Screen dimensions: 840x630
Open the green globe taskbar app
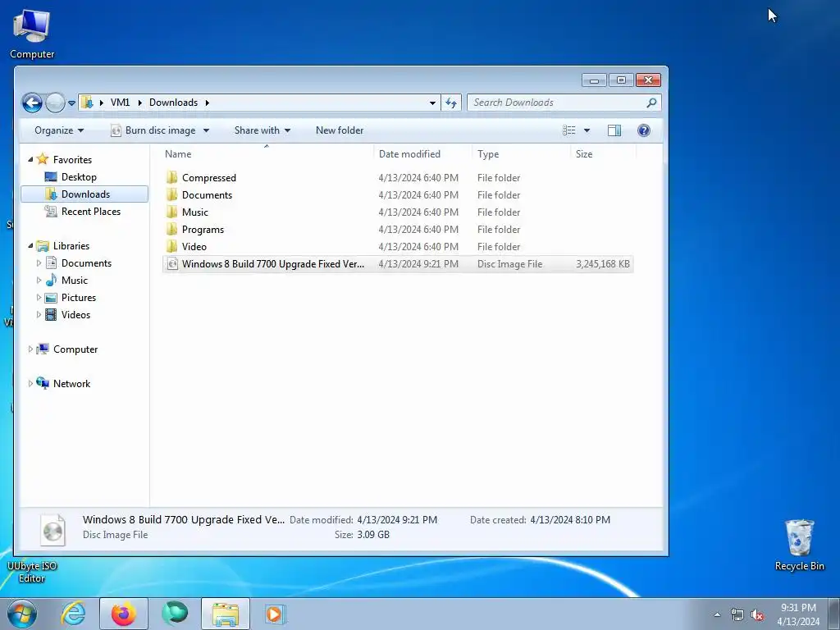pyautogui.click(x=175, y=614)
